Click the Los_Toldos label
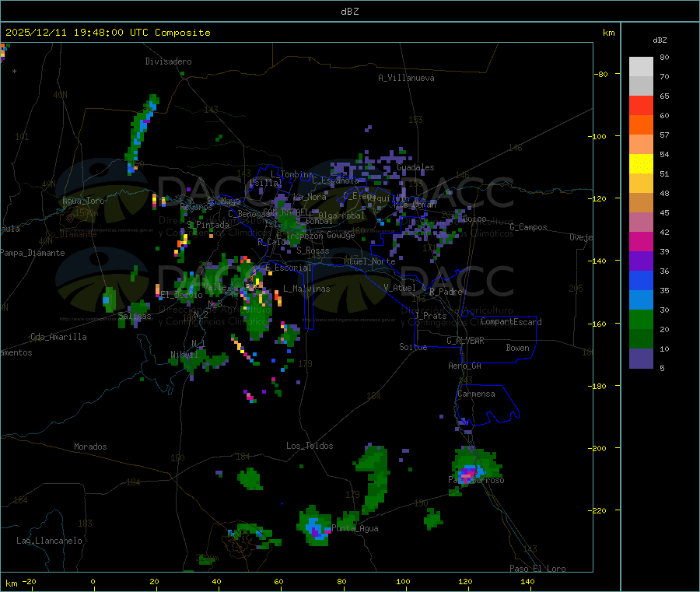 [310, 446]
